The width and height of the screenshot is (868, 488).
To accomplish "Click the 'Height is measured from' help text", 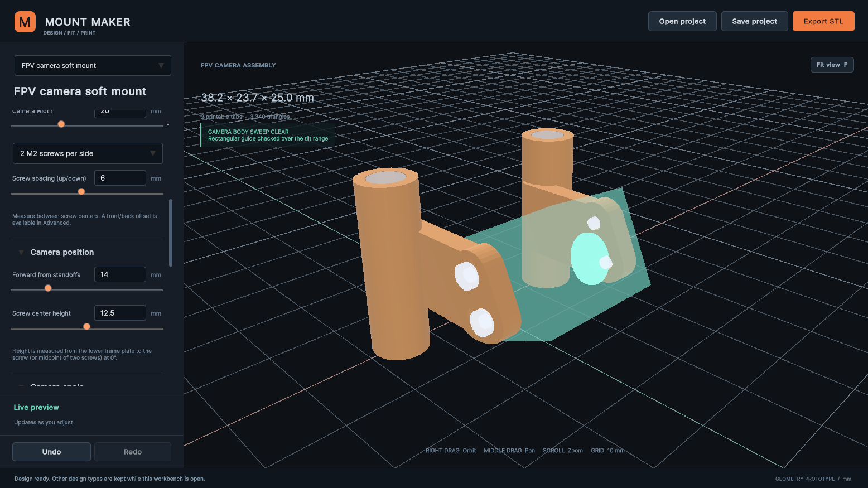I will [82, 354].
